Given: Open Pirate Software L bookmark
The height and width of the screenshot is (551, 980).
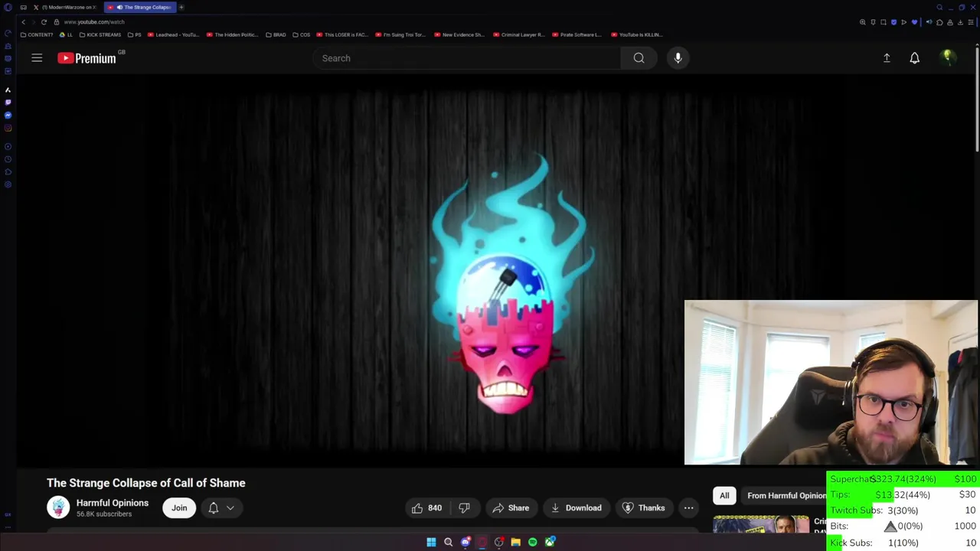Looking at the screenshot, I should [x=577, y=34].
